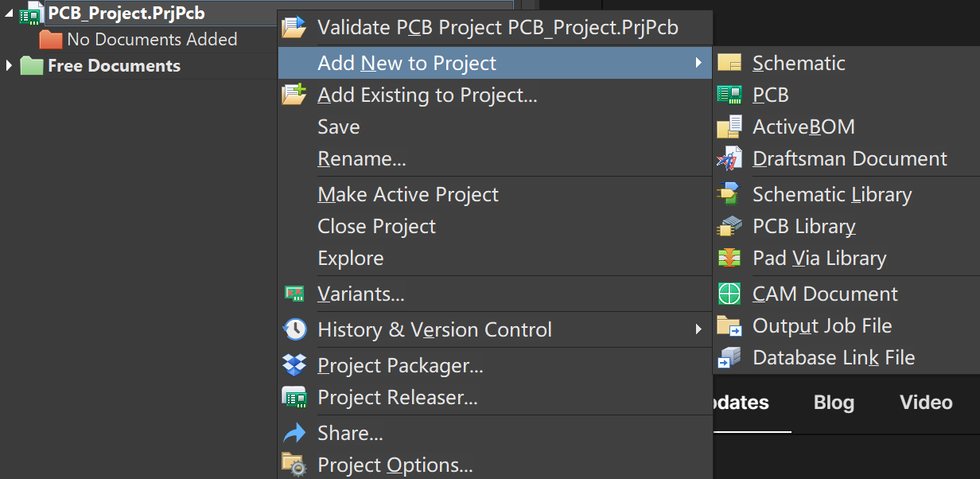Viewport: 980px width, 479px height.
Task: Click the Pad Via Library icon
Action: point(729,259)
